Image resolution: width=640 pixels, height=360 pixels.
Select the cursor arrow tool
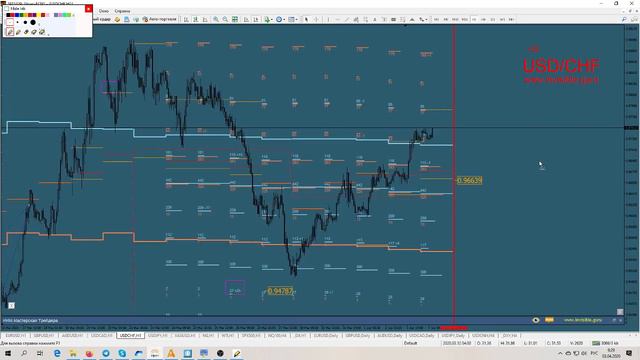[x=306, y=19]
